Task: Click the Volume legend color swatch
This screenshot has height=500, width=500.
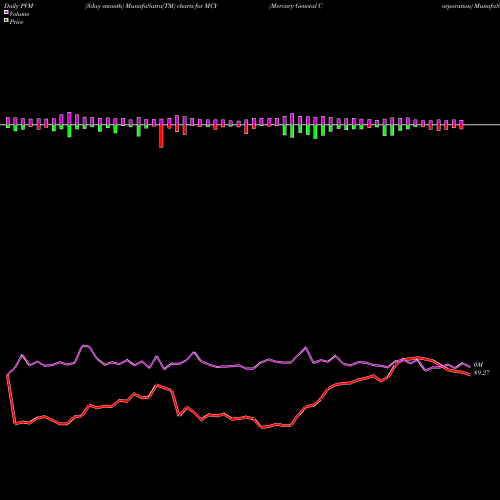Action: [6, 12]
